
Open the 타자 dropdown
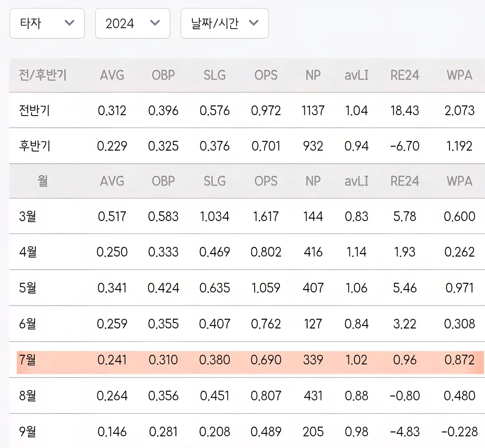[47, 23]
